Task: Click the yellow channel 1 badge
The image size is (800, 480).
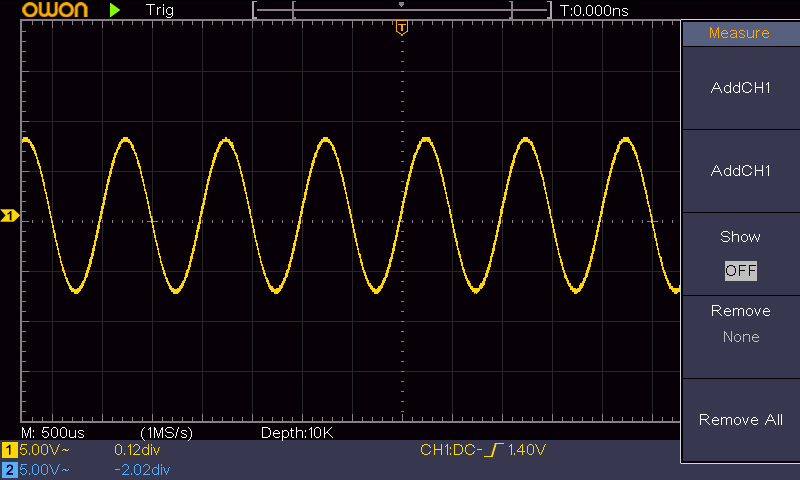Action: [9, 450]
